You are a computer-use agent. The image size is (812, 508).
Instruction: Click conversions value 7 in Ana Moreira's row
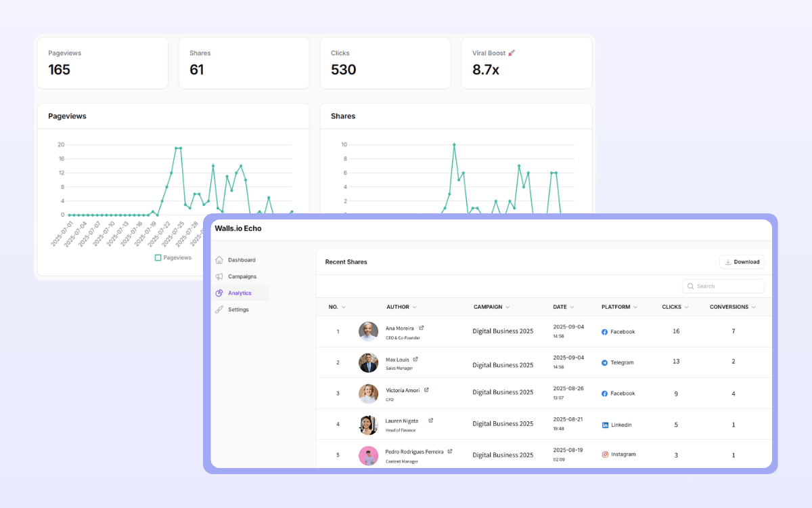click(734, 331)
